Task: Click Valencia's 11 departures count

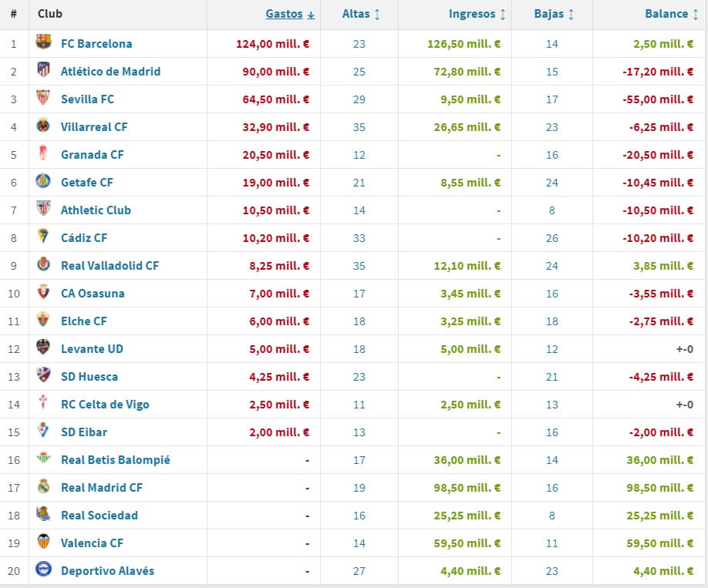Action: 551,543
